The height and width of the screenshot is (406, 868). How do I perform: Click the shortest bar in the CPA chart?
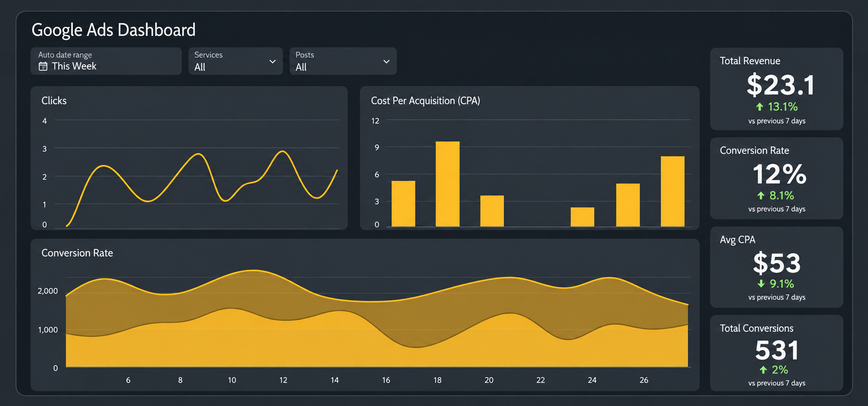coord(582,217)
